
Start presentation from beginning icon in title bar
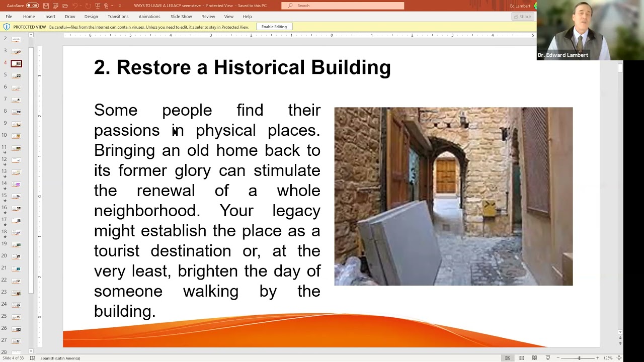click(x=98, y=6)
